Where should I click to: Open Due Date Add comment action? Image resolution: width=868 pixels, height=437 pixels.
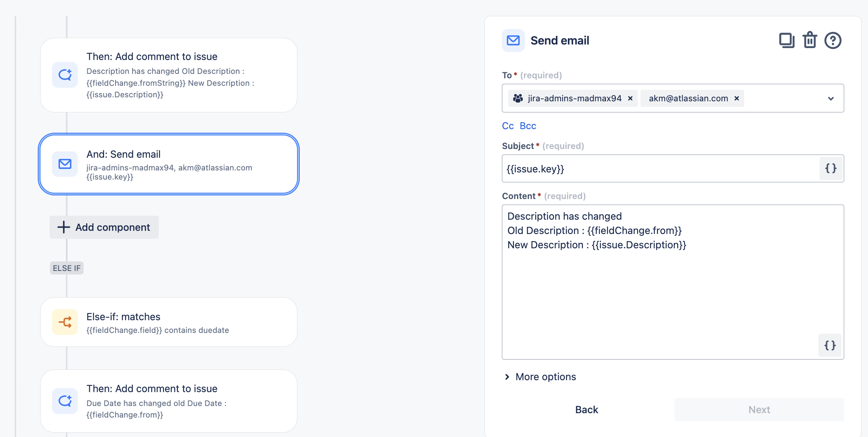tap(169, 401)
